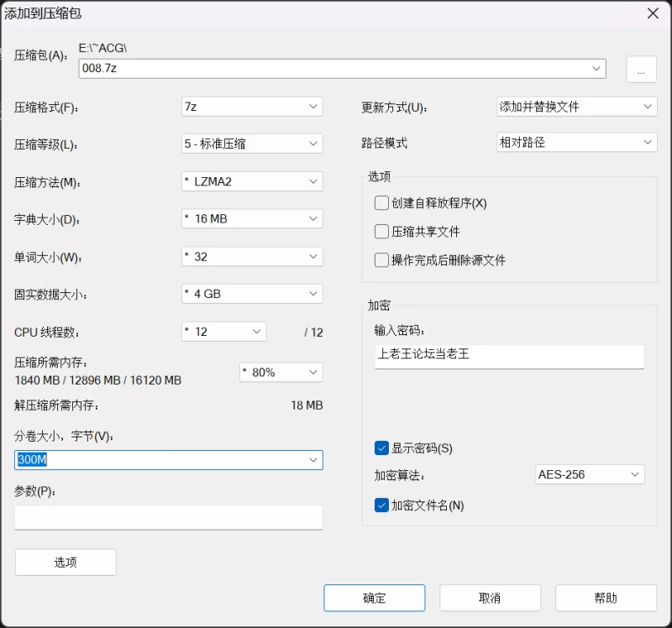672x628 pixels.
Task: Click the browse button for archive path
Action: pyautogui.click(x=641, y=69)
